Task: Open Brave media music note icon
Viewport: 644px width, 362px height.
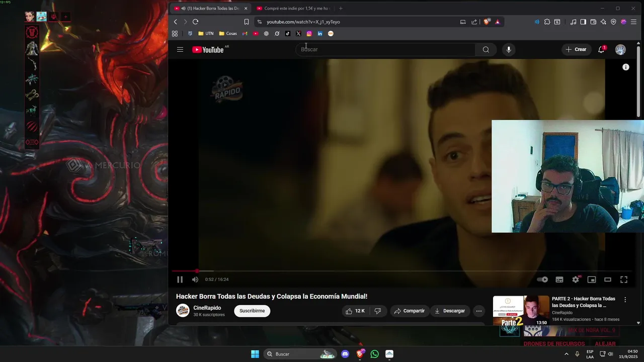Action: pyautogui.click(x=573, y=22)
